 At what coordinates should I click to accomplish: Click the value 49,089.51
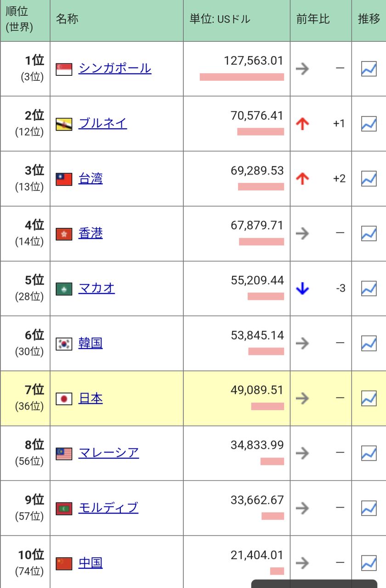[257, 390]
